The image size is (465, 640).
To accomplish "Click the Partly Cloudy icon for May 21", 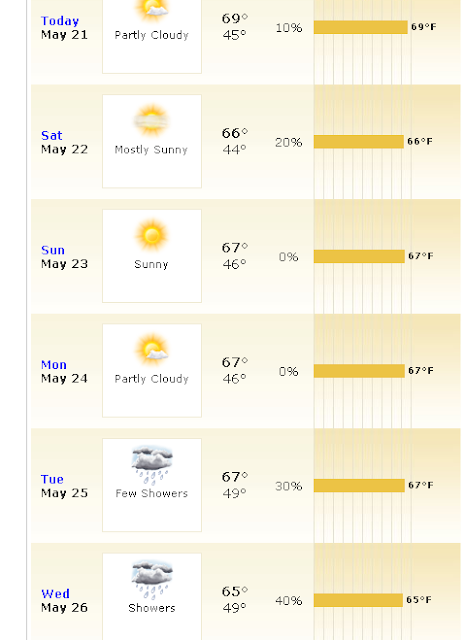I will point(152,10).
